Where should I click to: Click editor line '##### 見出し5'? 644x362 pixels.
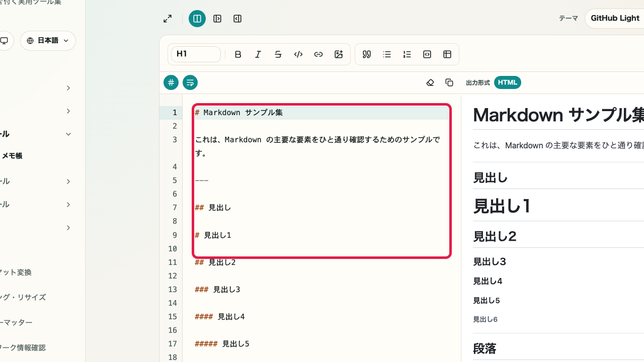pyautogui.click(x=222, y=344)
